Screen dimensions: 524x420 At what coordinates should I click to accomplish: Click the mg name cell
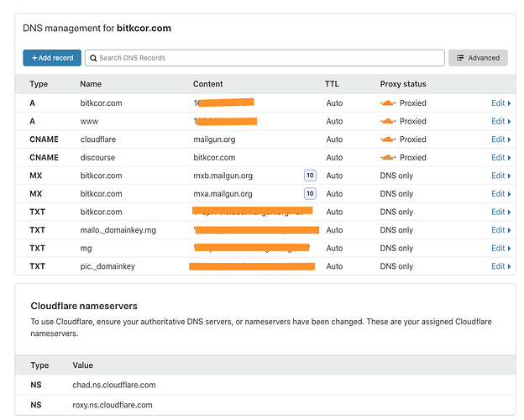[86, 249]
